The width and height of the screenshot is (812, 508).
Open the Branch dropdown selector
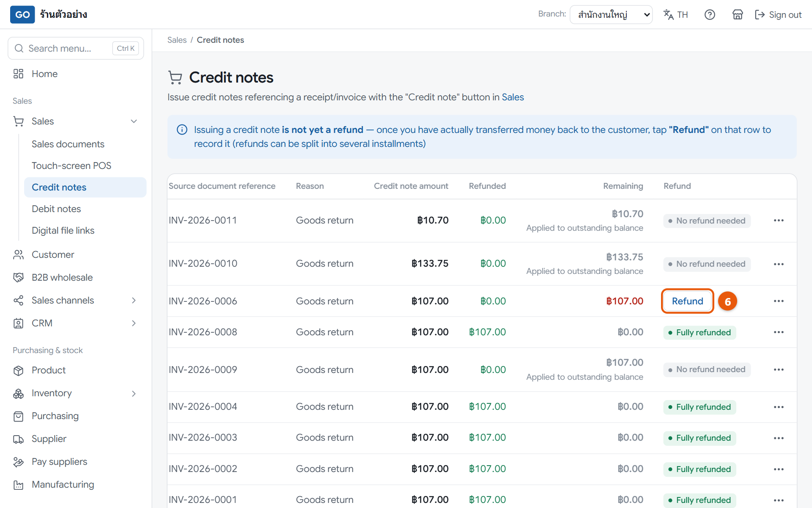click(611, 15)
